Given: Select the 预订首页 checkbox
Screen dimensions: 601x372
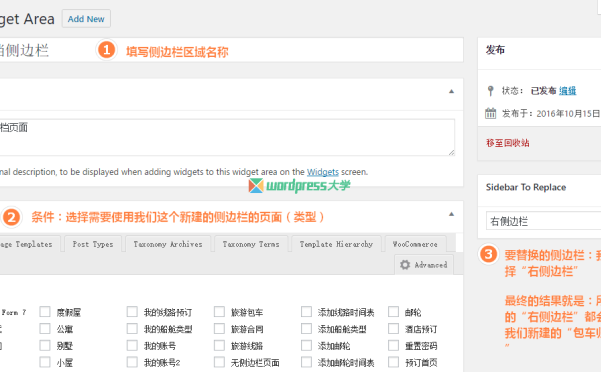Looking at the screenshot, I should [394, 362].
